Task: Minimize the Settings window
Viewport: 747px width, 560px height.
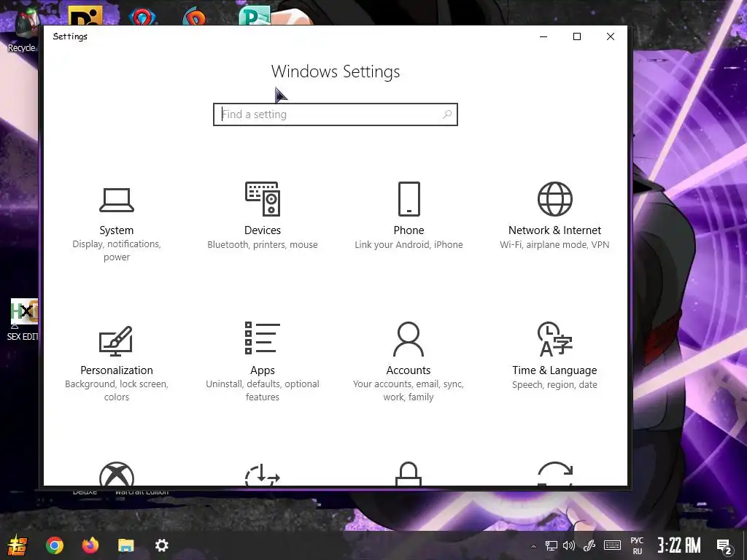Action: coord(543,36)
